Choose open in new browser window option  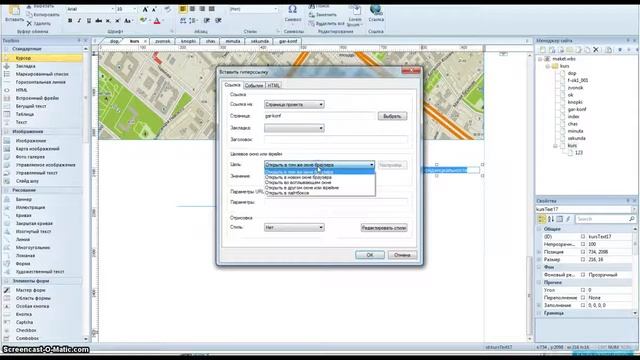tap(298, 178)
